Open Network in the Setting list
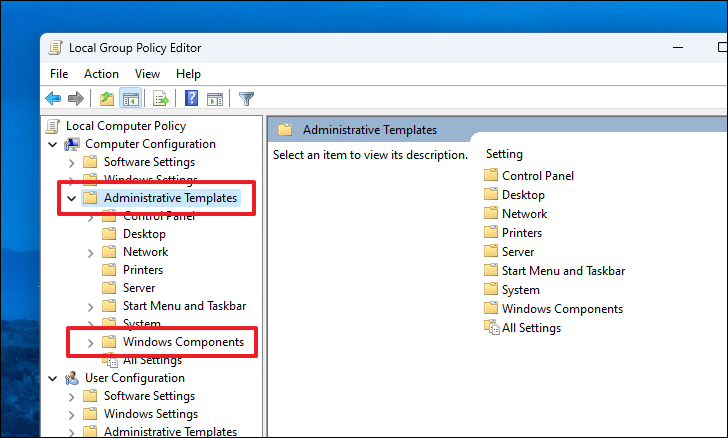Image resolution: width=728 pixels, height=438 pixels. pos(525,214)
